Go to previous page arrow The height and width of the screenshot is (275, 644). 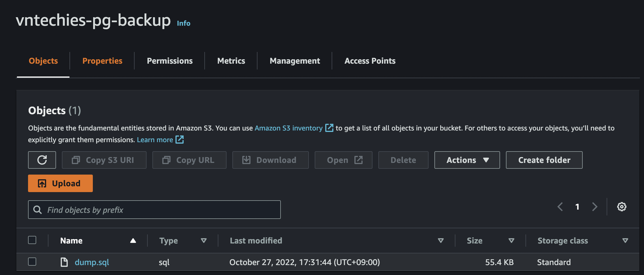tap(560, 207)
